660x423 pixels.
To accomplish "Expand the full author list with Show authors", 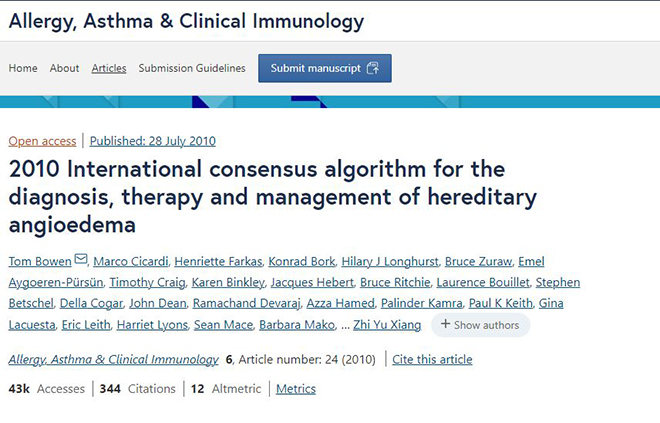I will (480, 325).
